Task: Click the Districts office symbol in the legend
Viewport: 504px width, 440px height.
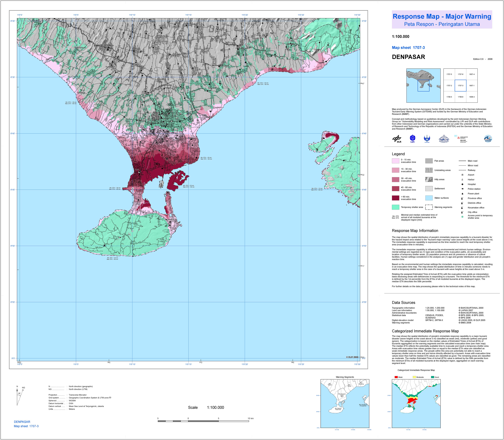Action: (462, 203)
